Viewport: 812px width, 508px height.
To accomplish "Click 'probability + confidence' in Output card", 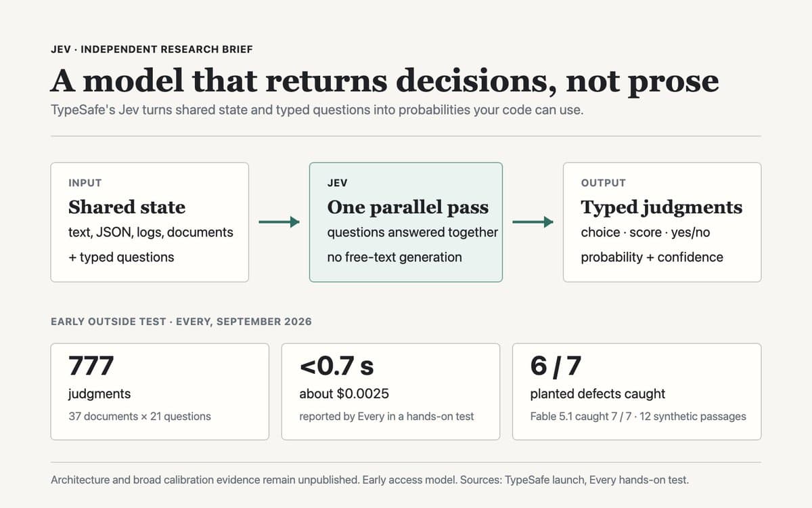I will coord(652,257).
